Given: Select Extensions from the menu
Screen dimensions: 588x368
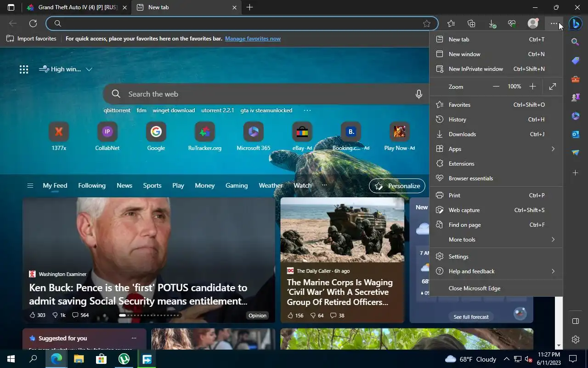Looking at the screenshot, I should point(496,164).
